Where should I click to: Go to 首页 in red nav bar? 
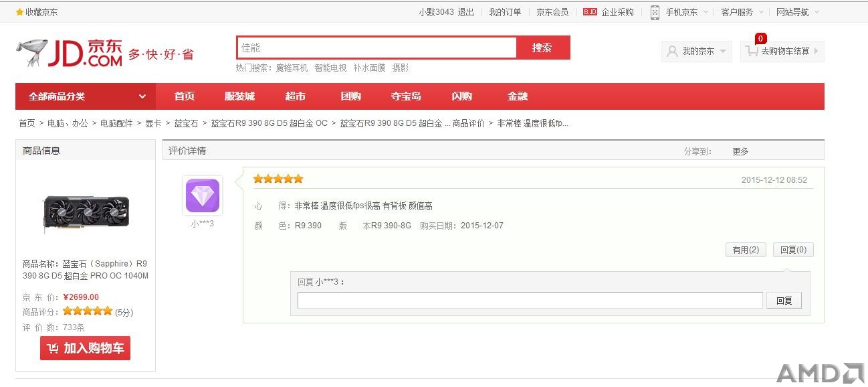click(x=185, y=96)
